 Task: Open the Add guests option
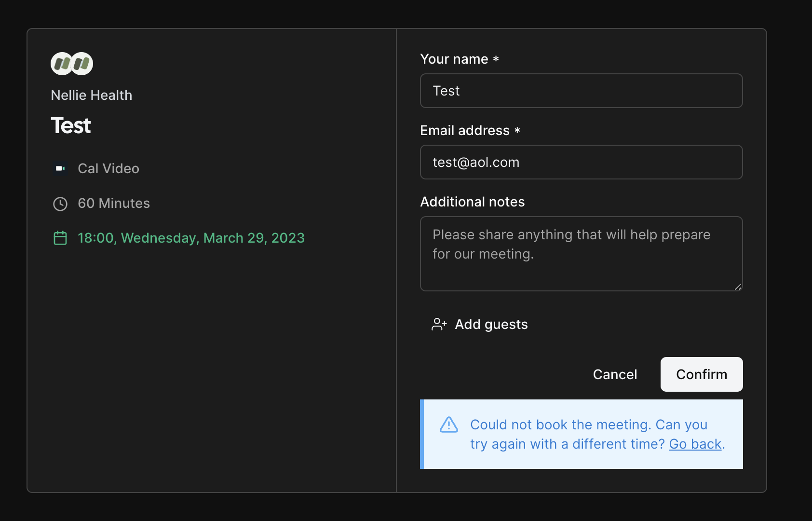coord(490,324)
